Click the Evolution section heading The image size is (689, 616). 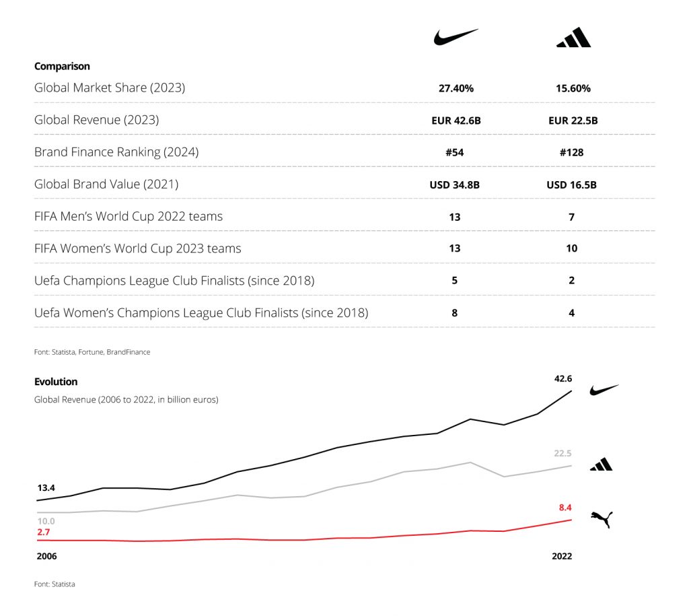[56, 382]
